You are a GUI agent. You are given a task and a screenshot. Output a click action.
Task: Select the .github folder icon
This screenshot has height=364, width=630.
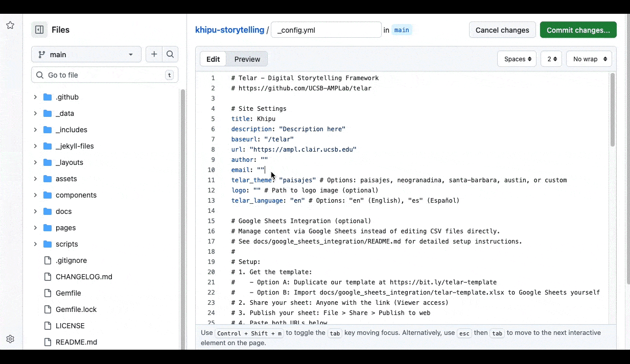pos(46,97)
